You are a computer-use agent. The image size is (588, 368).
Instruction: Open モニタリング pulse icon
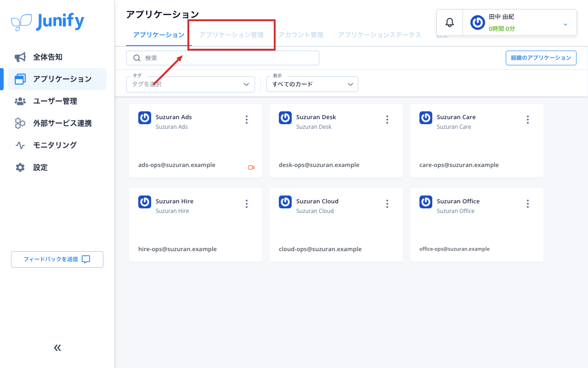tap(20, 145)
